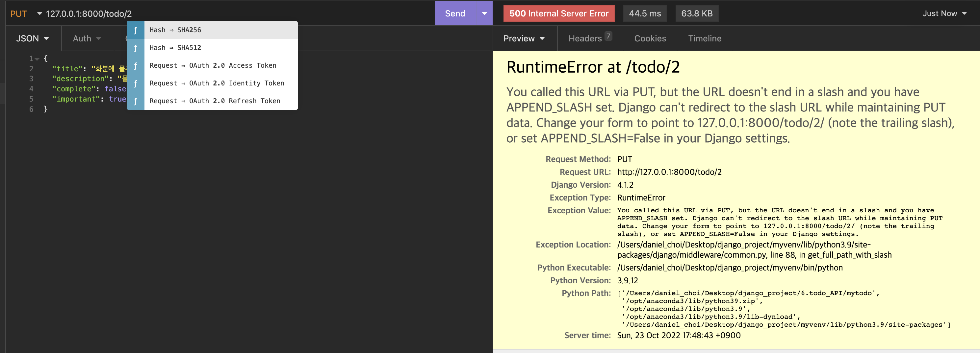Pick Request OAuth 2.0 Access Token suggestion
Image resolution: width=980 pixels, height=353 pixels.
(x=212, y=65)
